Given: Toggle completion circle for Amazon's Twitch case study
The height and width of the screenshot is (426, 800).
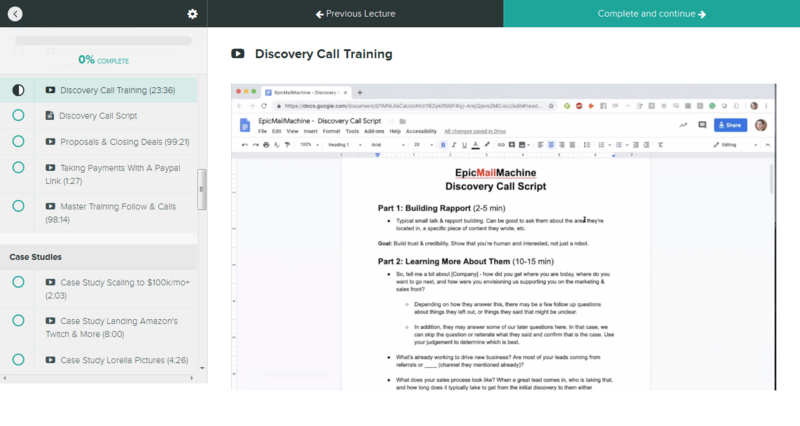Looking at the screenshot, I should [x=18, y=320].
